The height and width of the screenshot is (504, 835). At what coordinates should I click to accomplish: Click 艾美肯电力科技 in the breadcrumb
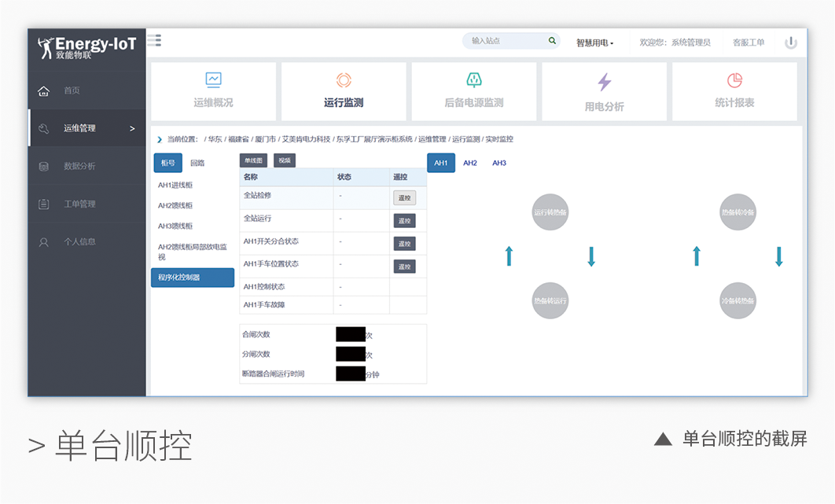[306, 140]
